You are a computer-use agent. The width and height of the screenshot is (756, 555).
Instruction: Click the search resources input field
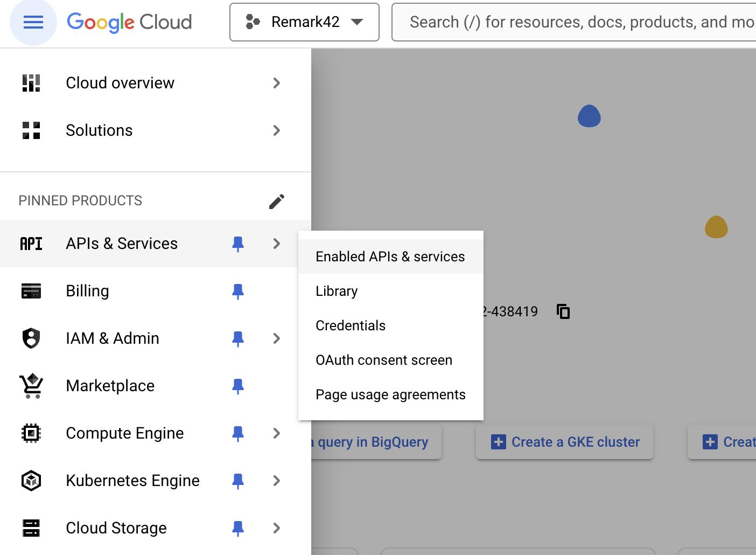pos(571,22)
